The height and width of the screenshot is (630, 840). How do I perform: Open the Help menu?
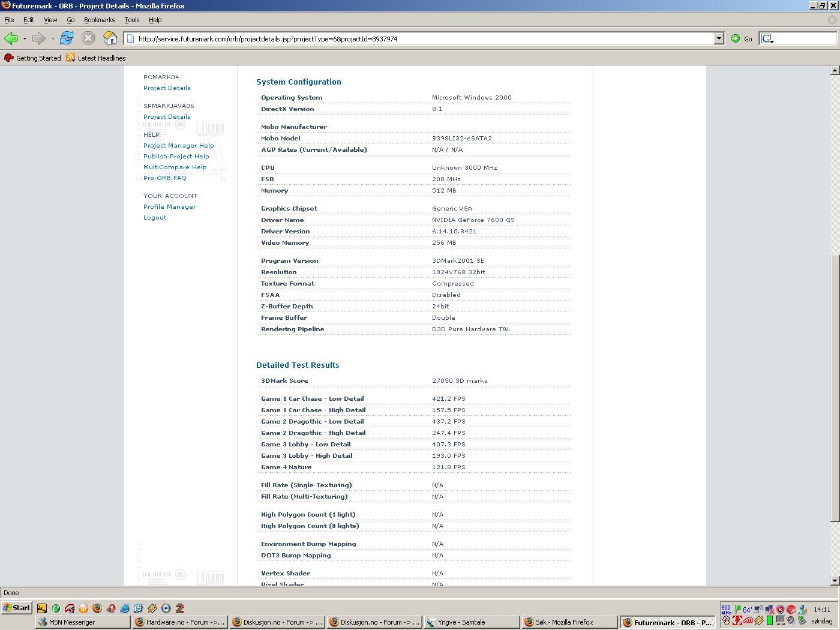click(x=155, y=20)
